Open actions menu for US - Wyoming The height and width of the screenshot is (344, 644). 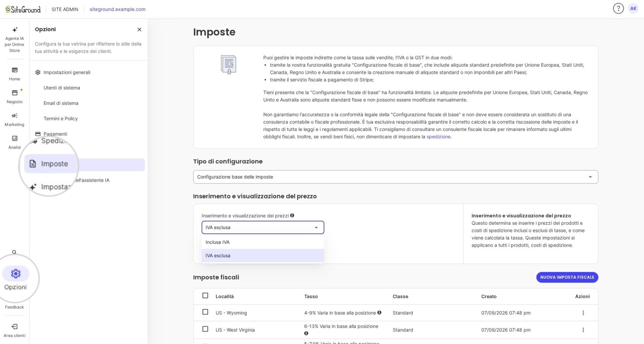tap(583, 313)
